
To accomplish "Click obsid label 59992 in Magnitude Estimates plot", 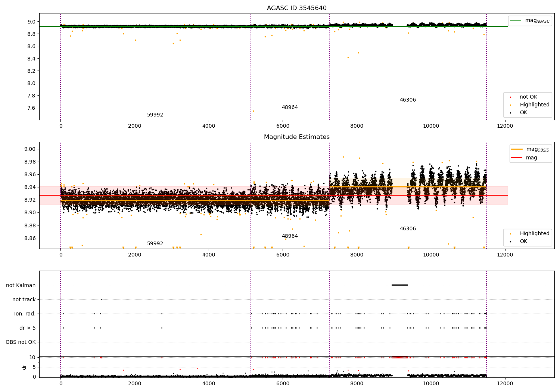I will tap(155, 244).
